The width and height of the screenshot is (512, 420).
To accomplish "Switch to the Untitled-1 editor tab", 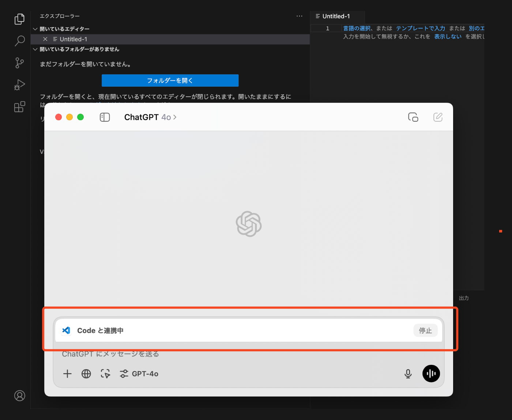I will [x=337, y=16].
